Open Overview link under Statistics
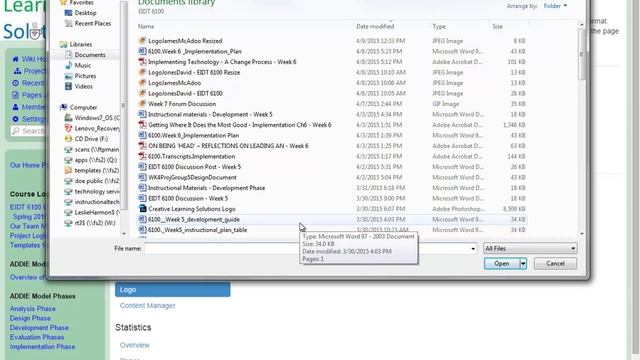Image resolution: width=640 pixels, height=360 pixels. click(134, 345)
